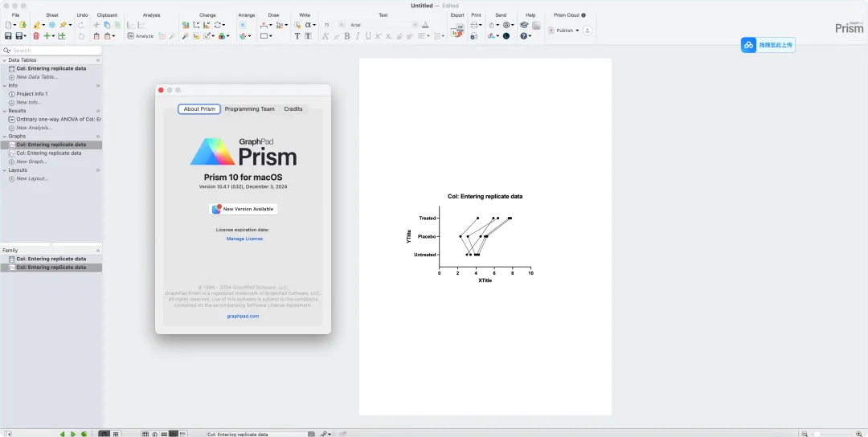
Task: Click the red Delete sheet trash icon
Action: click(36, 36)
